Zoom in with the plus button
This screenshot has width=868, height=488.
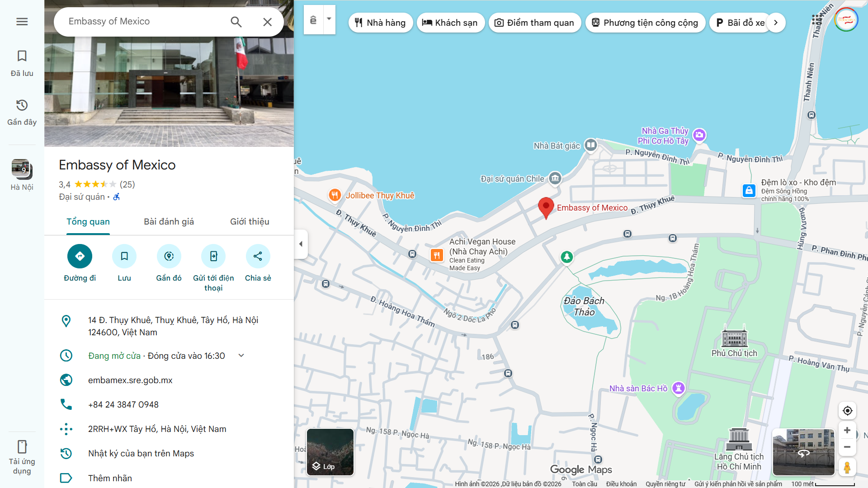pyautogui.click(x=847, y=430)
